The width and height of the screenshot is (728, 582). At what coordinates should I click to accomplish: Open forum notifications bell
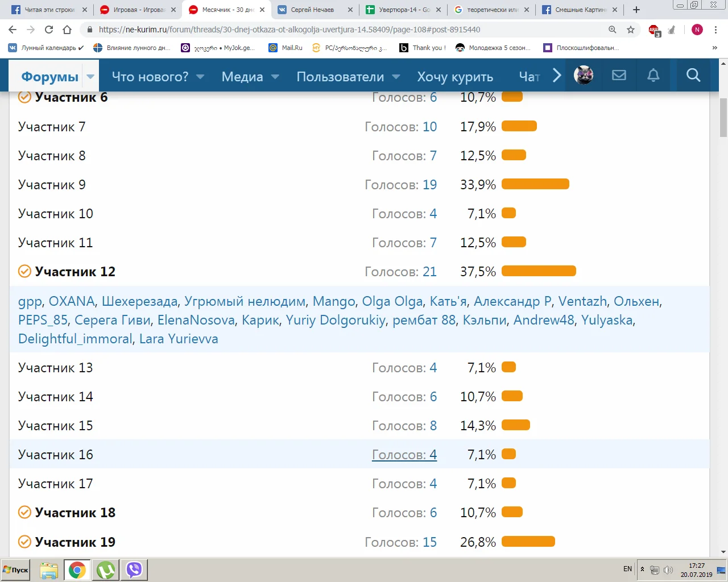pyautogui.click(x=653, y=75)
